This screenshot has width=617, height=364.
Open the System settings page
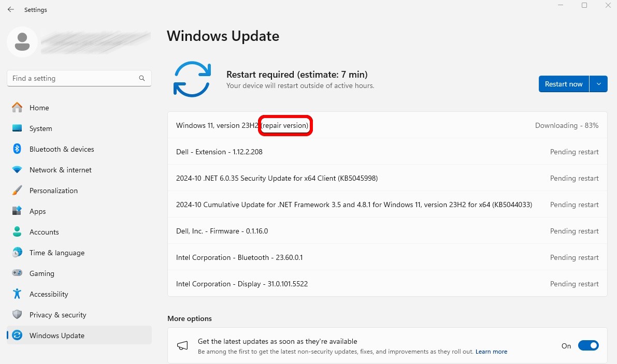coord(40,128)
